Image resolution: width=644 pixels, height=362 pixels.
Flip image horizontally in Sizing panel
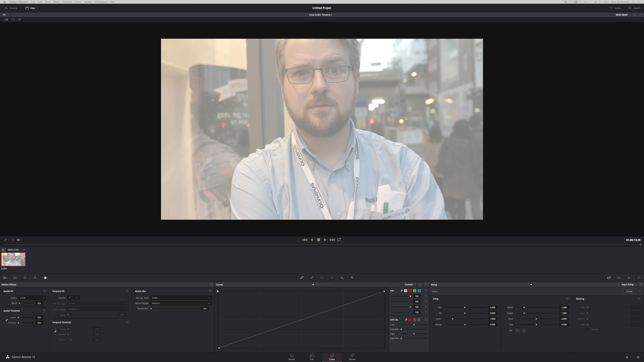pos(518,330)
